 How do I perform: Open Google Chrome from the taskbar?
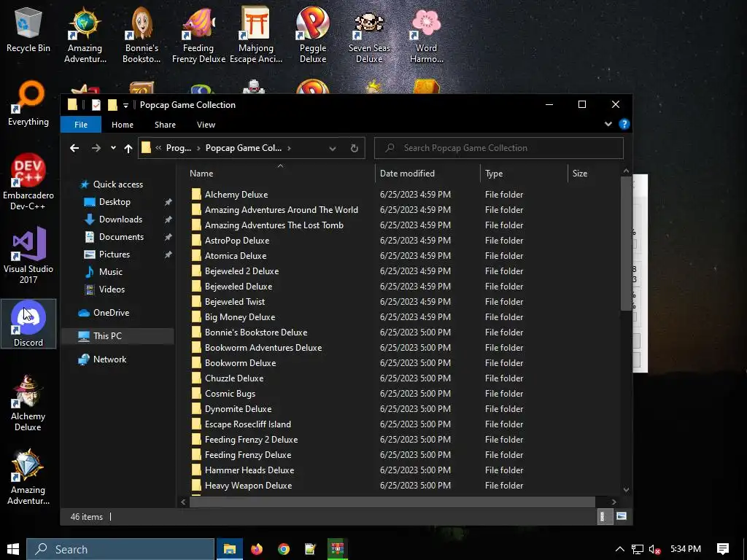tap(284, 549)
